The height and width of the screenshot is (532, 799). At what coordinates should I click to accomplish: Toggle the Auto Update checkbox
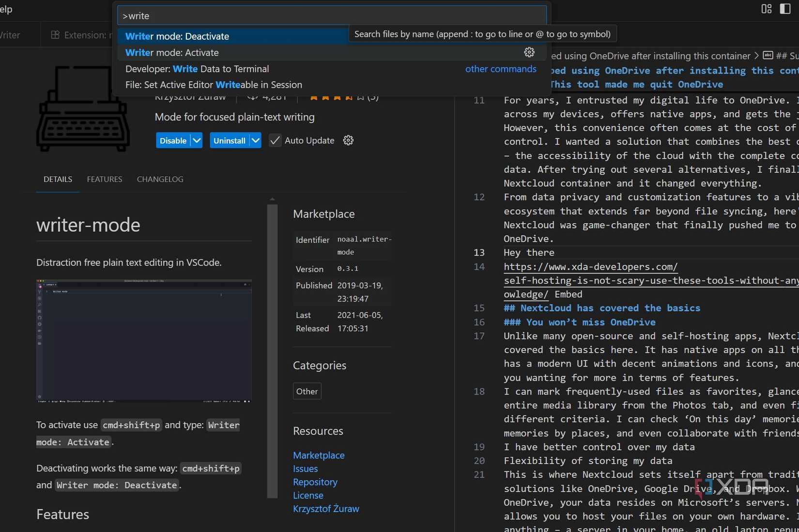(275, 140)
